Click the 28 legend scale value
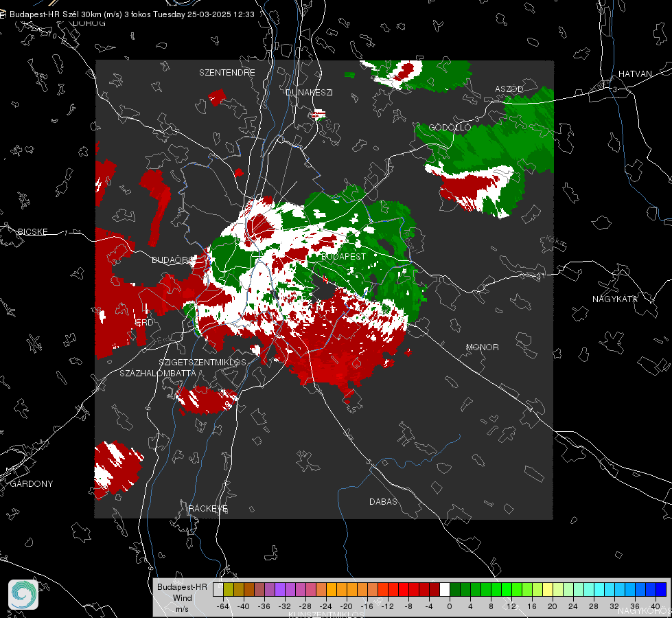The width and height of the screenshot is (672, 618). pos(593,606)
